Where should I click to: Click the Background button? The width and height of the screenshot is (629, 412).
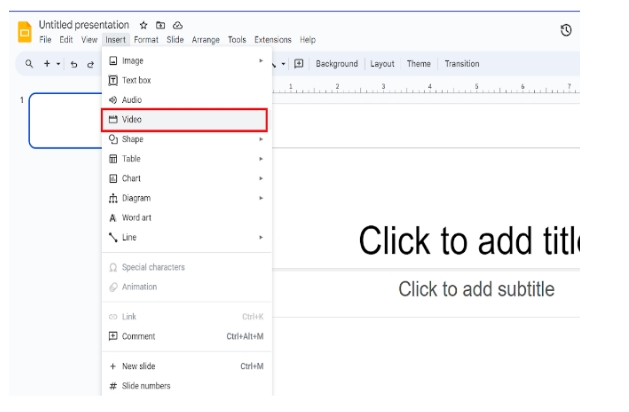point(337,64)
